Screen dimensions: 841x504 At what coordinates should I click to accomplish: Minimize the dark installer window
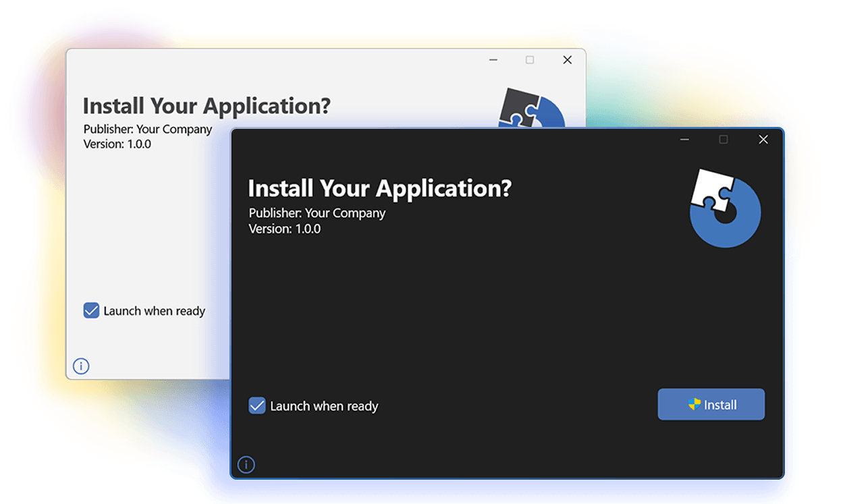tap(684, 139)
